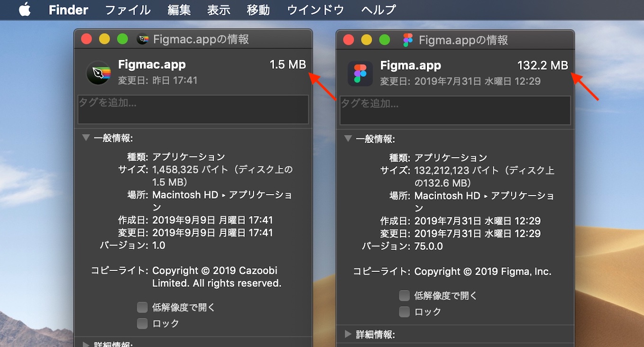The height and width of the screenshot is (347, 644).
Task: Click Copyright © 2019 Figma, Inc. text
Action: tap(483, 272)
